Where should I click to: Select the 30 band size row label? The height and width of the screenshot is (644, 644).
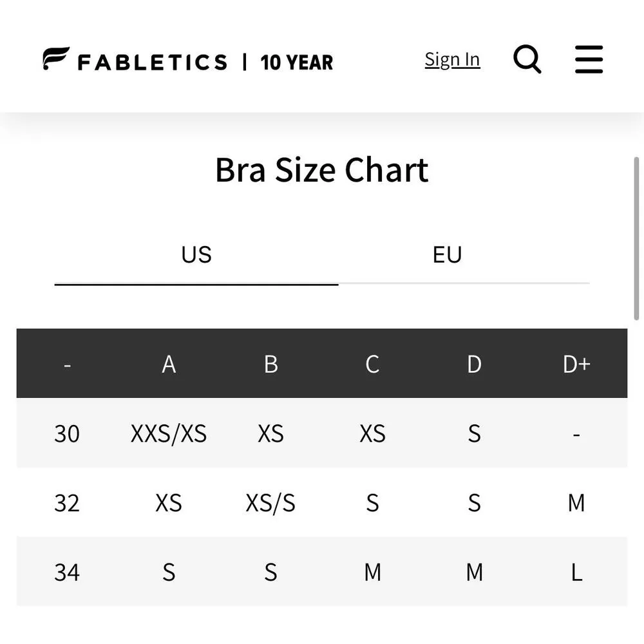(67, 433)
